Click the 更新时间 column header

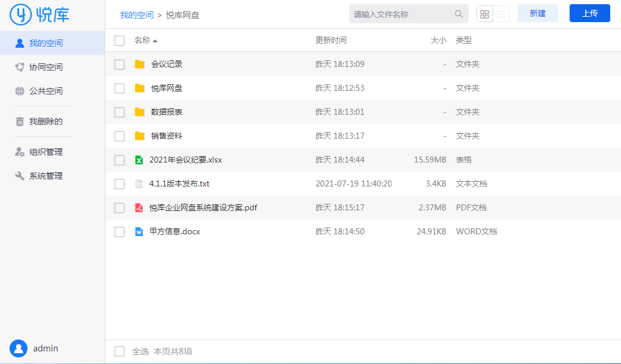331,40
